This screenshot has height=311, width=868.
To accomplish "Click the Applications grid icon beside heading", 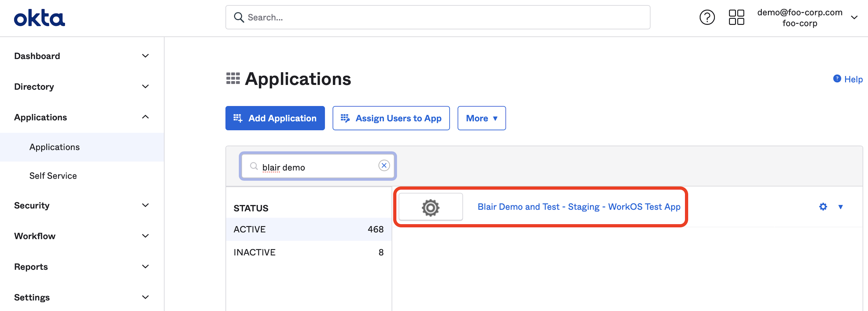I will pyautogui.click(x=233, y=79).
